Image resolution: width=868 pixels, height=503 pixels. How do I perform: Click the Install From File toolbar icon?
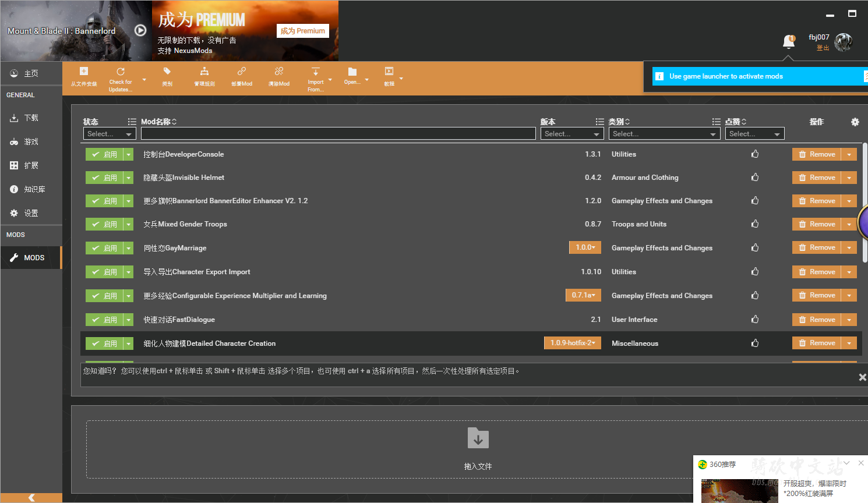tap(84, 72)
